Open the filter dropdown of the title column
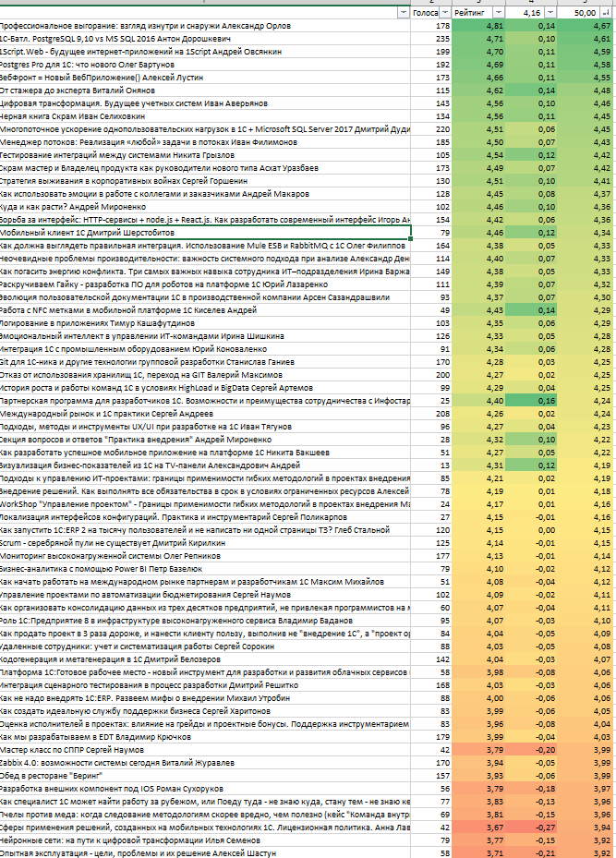The height and width of the screenshot is (858, 616). pyautogui.click(x=404, y=13)
